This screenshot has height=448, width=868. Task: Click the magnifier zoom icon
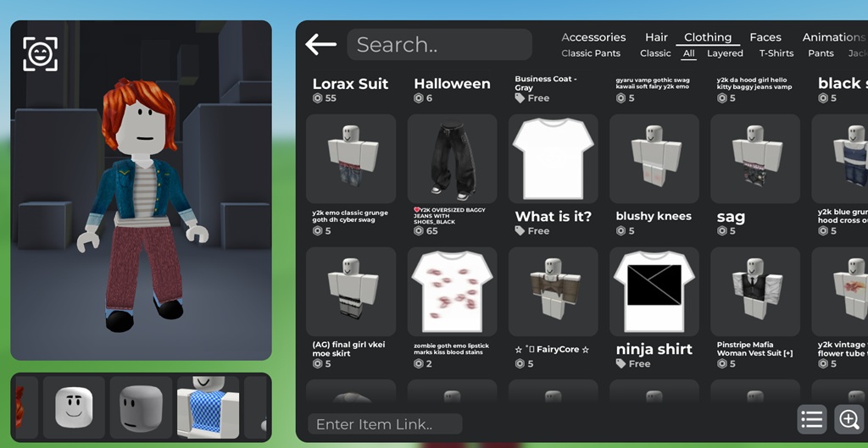coord(849,418)
